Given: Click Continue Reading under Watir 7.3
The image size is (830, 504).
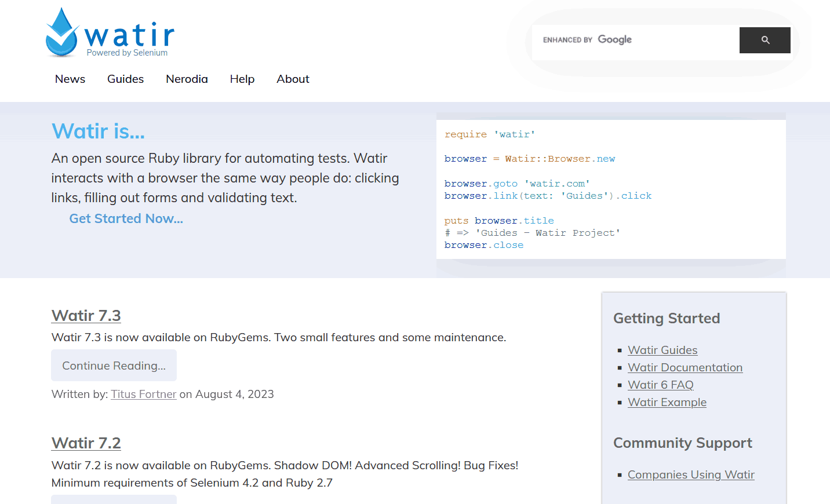Looking at the screenshot, I should [114, 365].
